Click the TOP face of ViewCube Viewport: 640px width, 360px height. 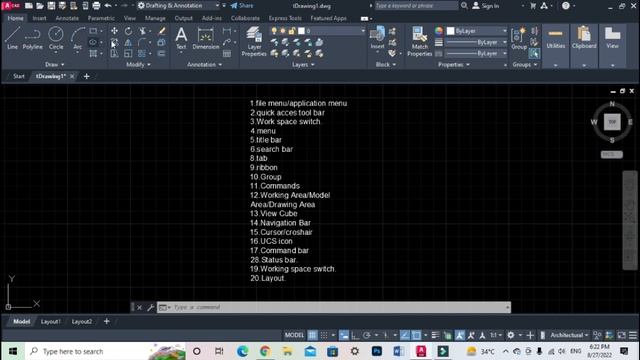point(612,122)
